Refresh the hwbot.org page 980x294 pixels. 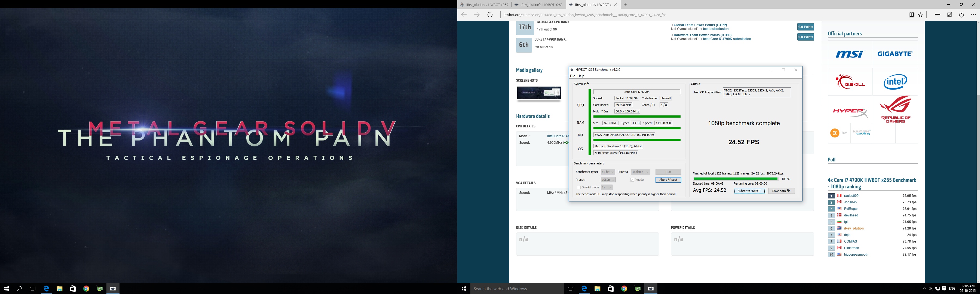pos(490,15)
